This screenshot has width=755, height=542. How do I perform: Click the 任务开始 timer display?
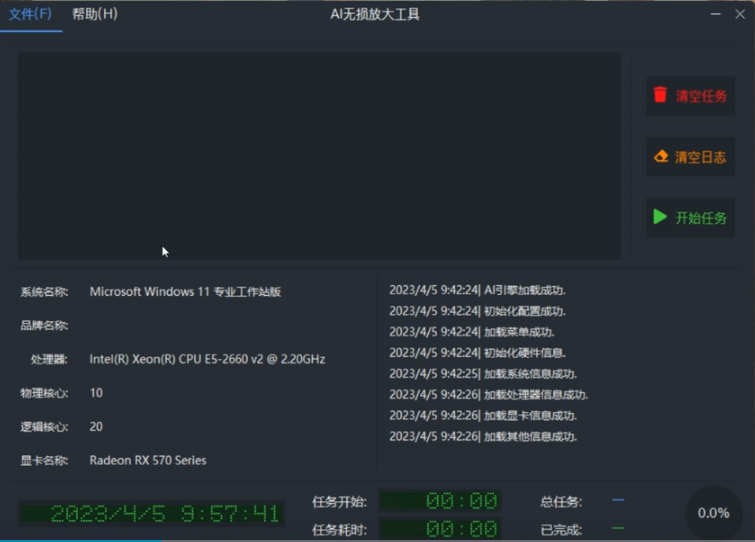pyautogui.click(x=441, y=501)
